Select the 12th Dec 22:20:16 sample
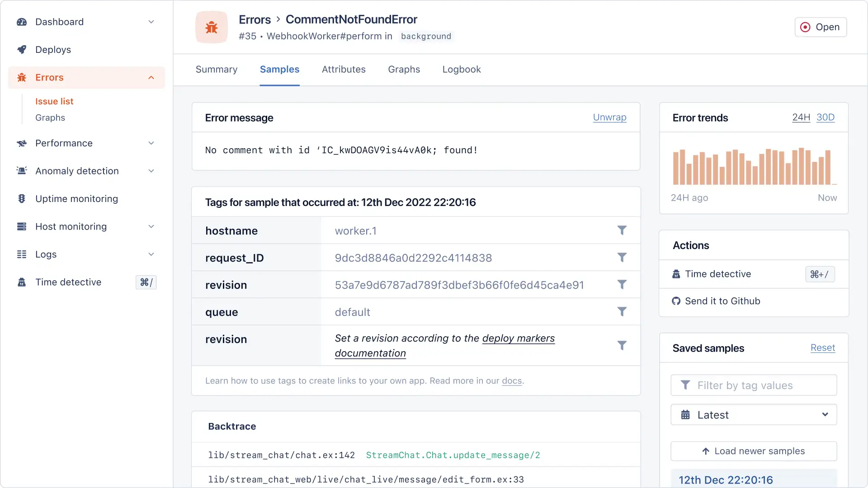 tap(754, 479)
